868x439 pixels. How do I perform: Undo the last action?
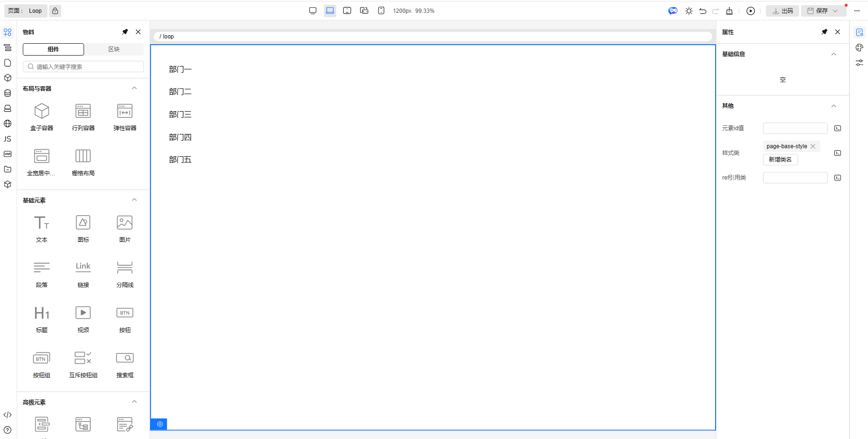703,11
